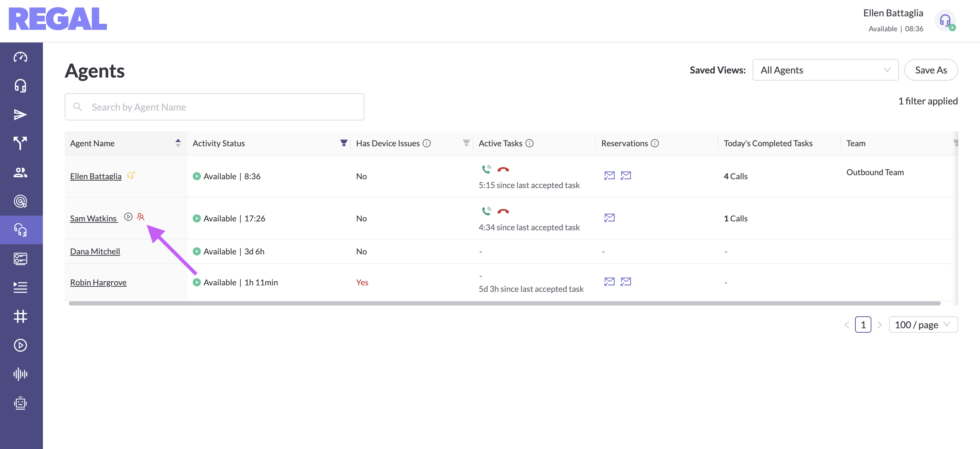
Task: Go to the next page arrow
Action: pyautogui.click(x=880, y=325)
